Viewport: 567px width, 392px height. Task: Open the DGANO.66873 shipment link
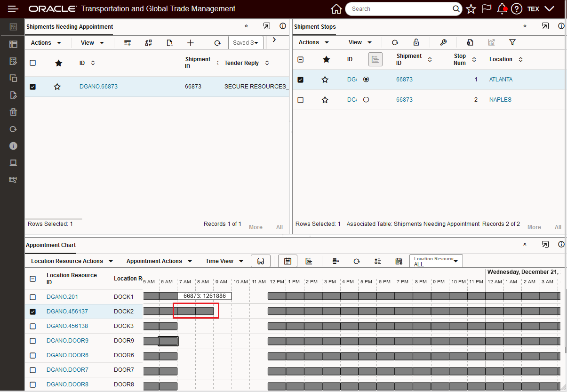(x=98, y=87)
